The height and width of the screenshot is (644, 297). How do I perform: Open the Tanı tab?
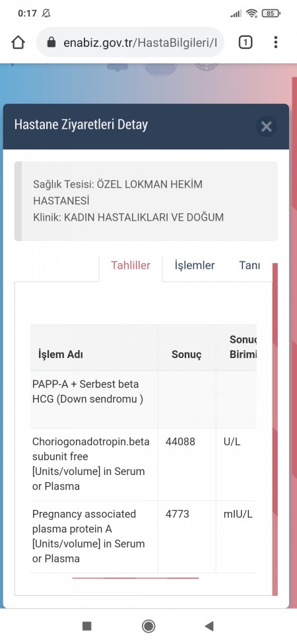pyautogui.click(x=249, y=266)
